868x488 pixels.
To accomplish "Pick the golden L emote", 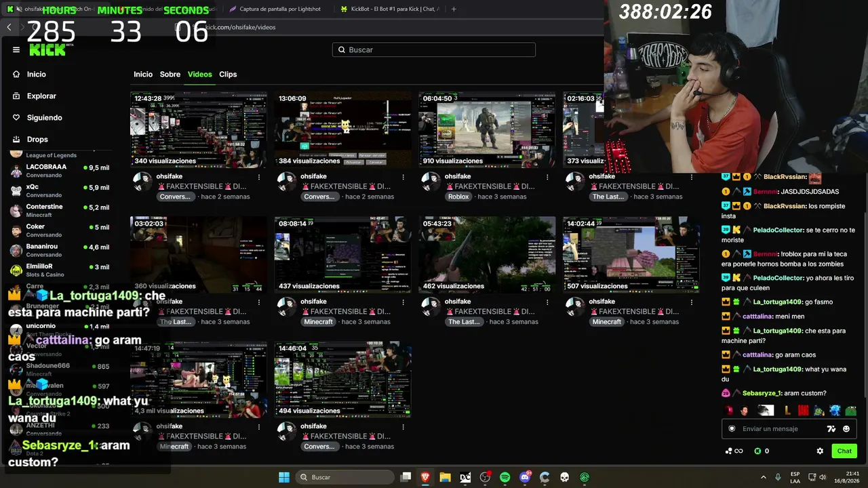I will (787, 411).
